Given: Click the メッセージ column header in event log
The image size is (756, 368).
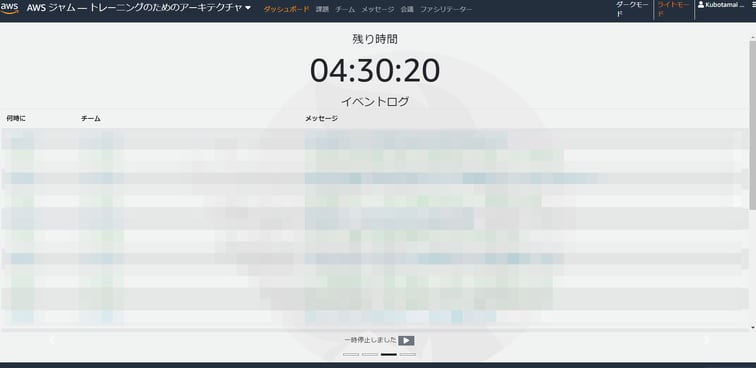Looking at the screenshot, I should pos(321,118).
